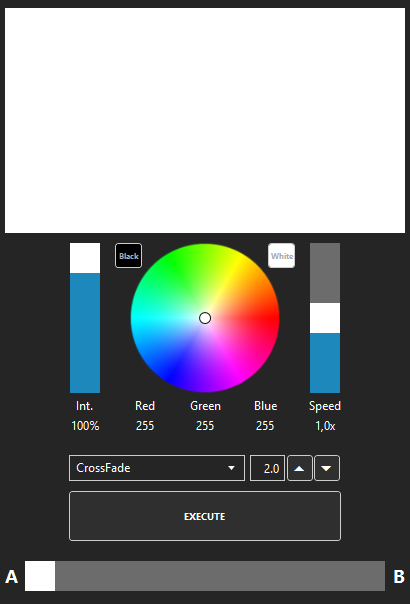The image size is (410, 604).
Task: Click the grey upper part of the Speed bar
Action: [325, 273]
